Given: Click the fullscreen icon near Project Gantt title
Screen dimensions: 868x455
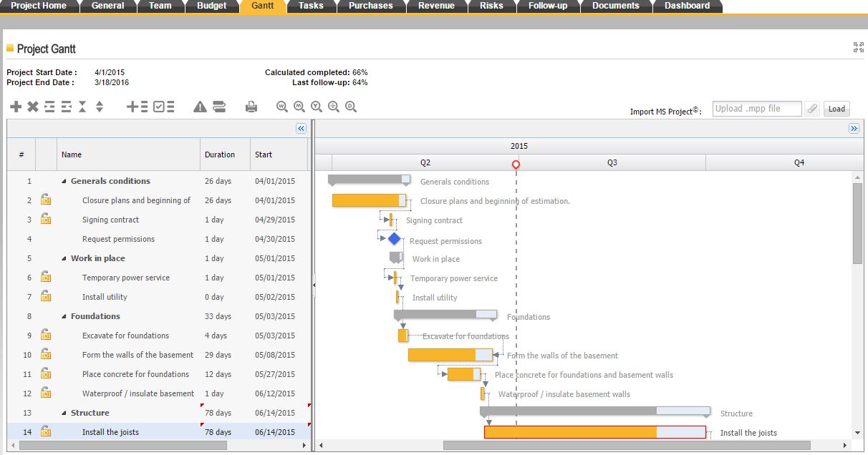Looking at the screenshot, I should 857,47.
